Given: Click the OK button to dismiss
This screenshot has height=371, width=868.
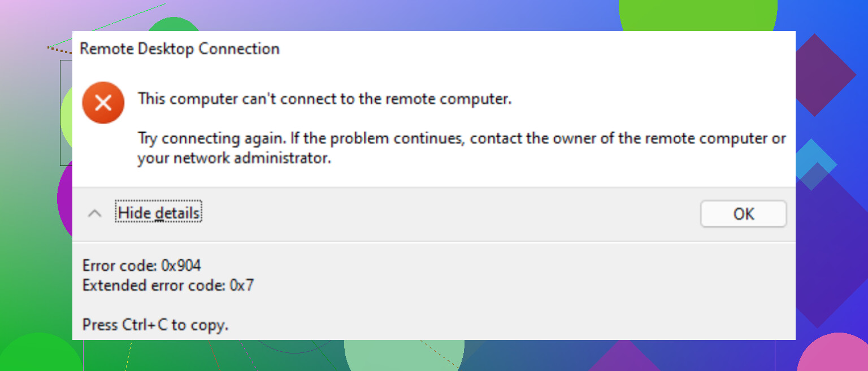Looking at the screenshot, I should tap(743, 214).
